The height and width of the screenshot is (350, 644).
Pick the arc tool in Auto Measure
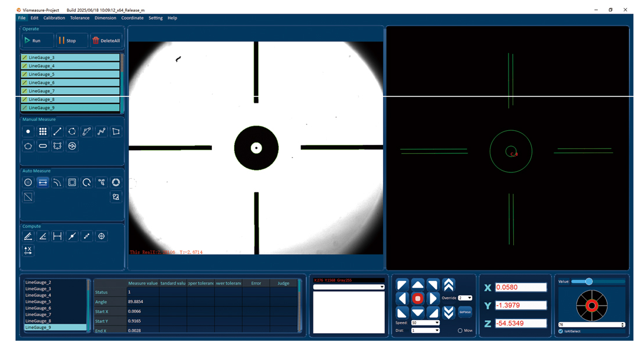[x=57, y=182]
